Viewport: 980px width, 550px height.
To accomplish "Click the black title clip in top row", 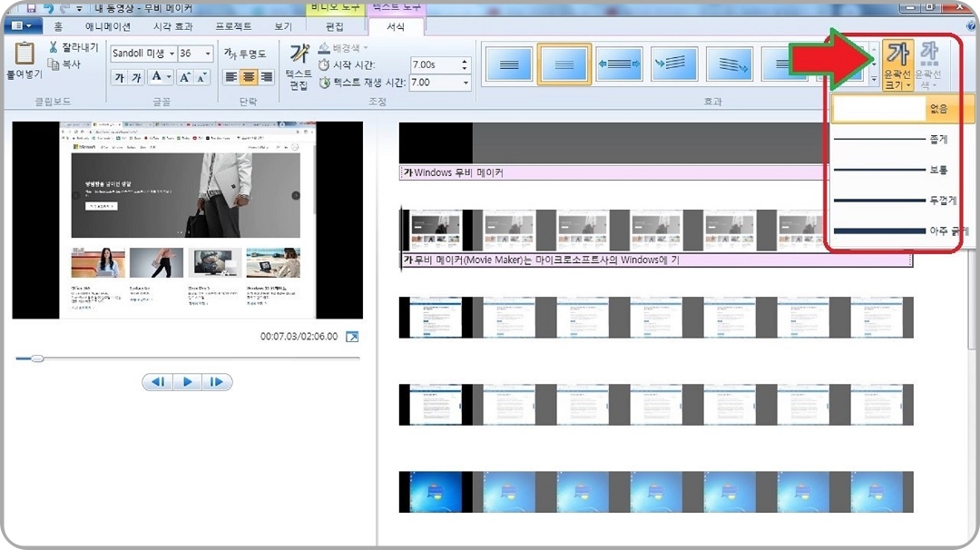I will tap(436, 143).
